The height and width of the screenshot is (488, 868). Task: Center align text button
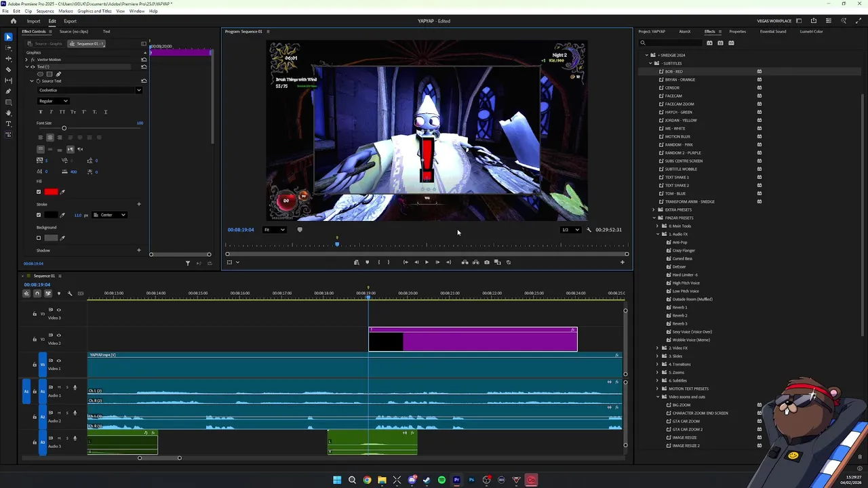click(50, 137)
